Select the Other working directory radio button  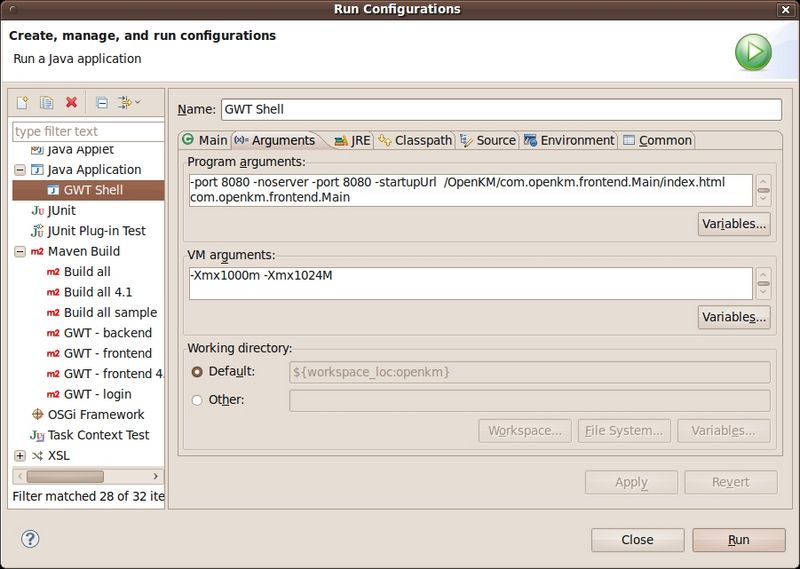(197, 400)
